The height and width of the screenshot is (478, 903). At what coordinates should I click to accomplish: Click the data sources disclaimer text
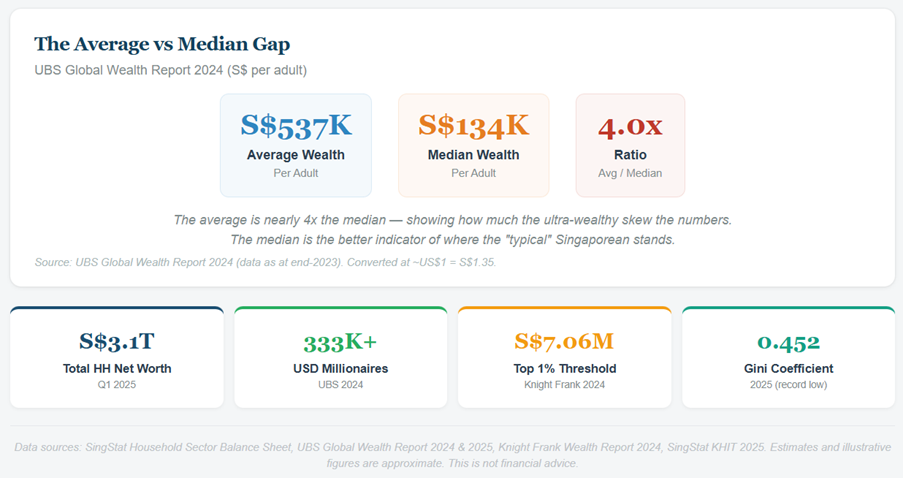(x=452, y=455)
